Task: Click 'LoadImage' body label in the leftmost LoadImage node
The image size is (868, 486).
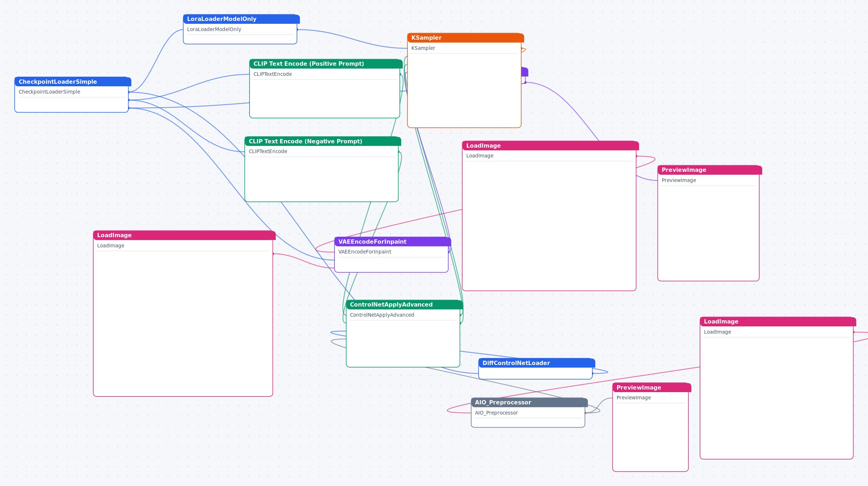Action: (111, 246)
